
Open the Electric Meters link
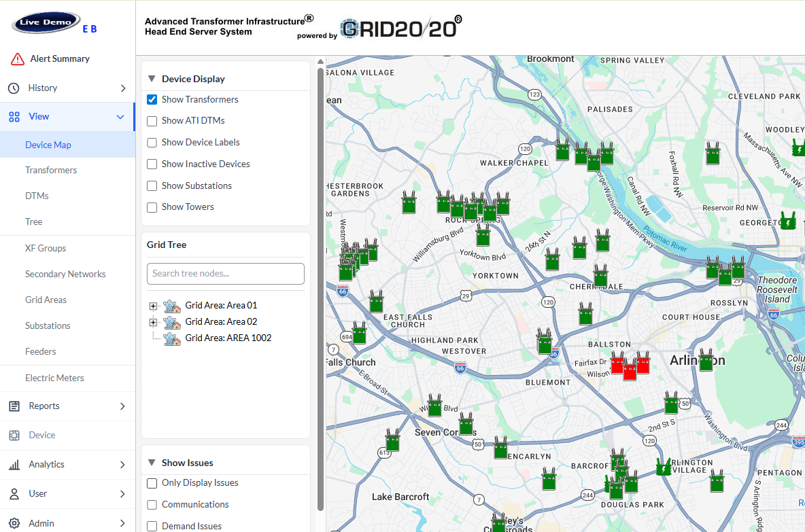coord(54,378)
